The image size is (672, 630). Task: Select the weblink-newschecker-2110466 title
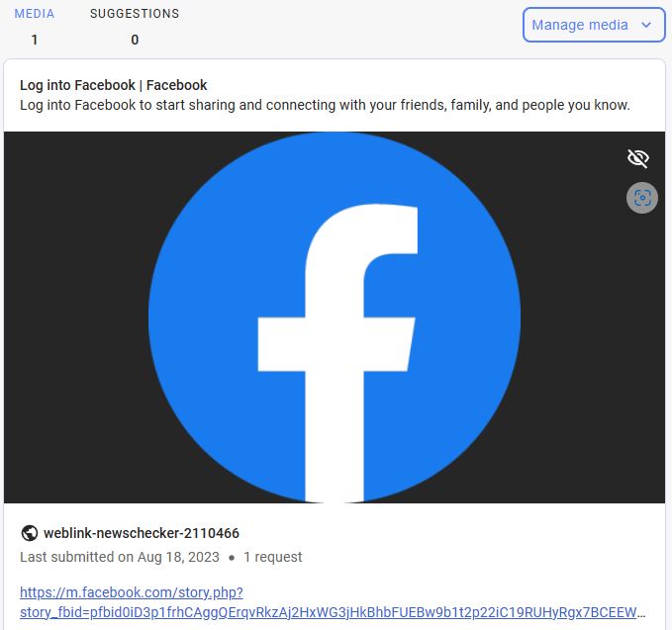142,533
